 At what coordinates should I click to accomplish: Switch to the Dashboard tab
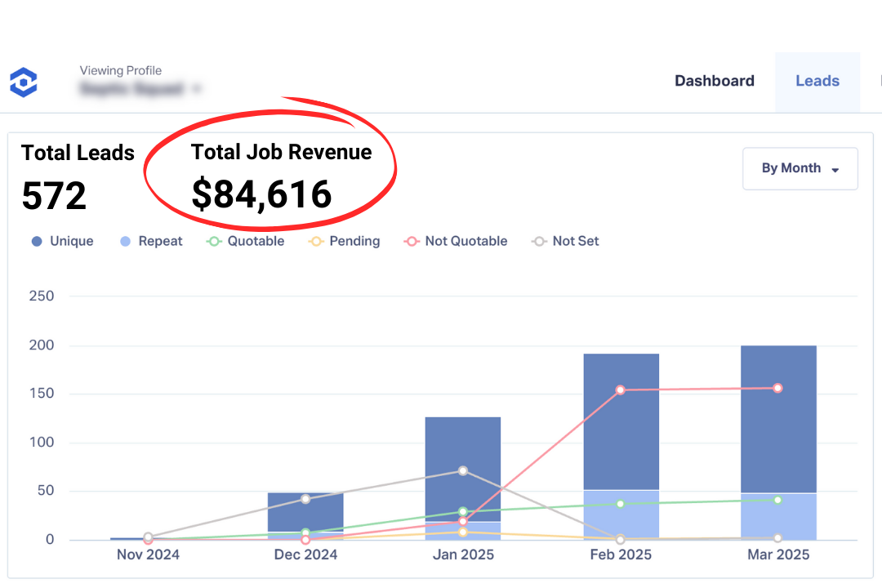pyautogui.click(x=715, y=81)
